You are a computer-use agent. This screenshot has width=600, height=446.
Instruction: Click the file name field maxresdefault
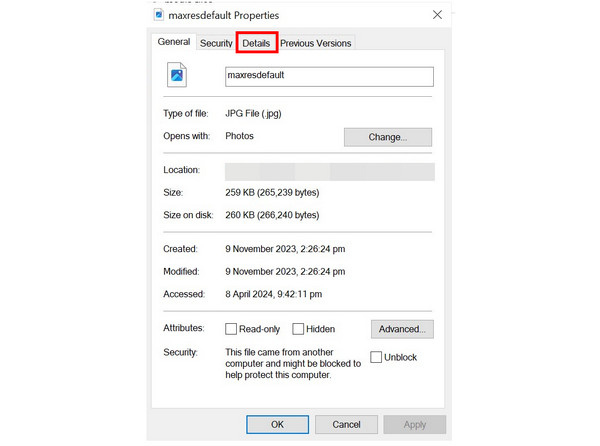tap(329, 77)
